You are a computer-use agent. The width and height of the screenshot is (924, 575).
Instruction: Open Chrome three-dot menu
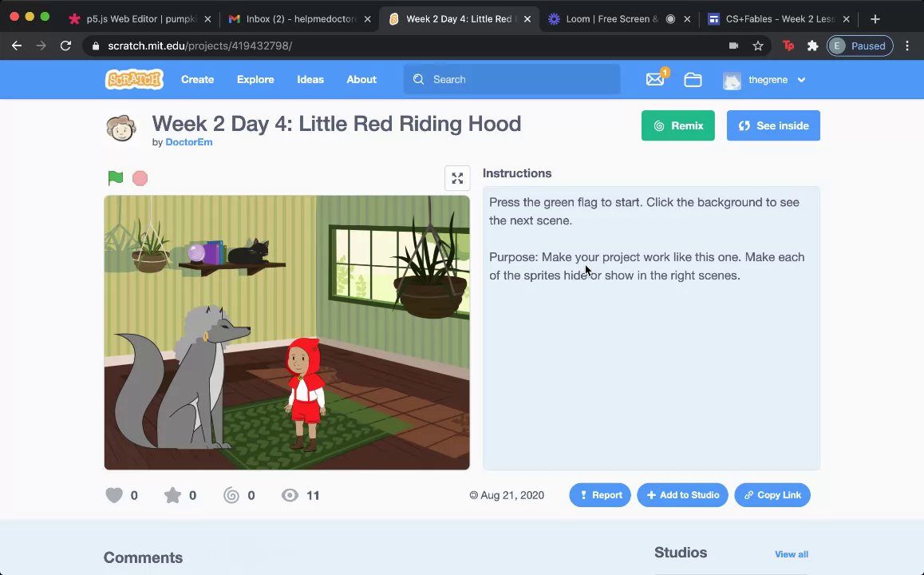(907, 46)
